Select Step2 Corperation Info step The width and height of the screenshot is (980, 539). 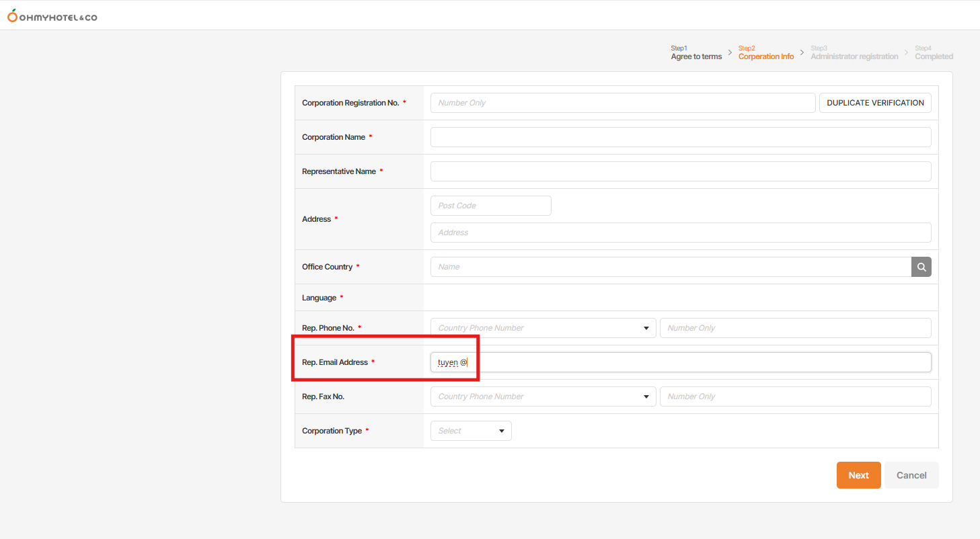tap(766, 53)
